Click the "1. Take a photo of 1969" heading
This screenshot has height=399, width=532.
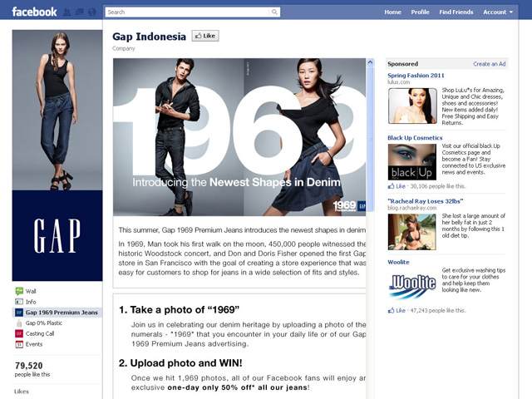180,310
